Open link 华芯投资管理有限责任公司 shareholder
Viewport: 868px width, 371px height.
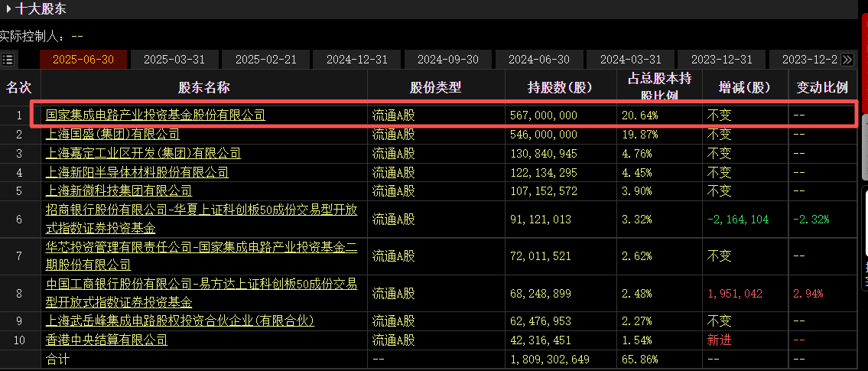[201, 255]
